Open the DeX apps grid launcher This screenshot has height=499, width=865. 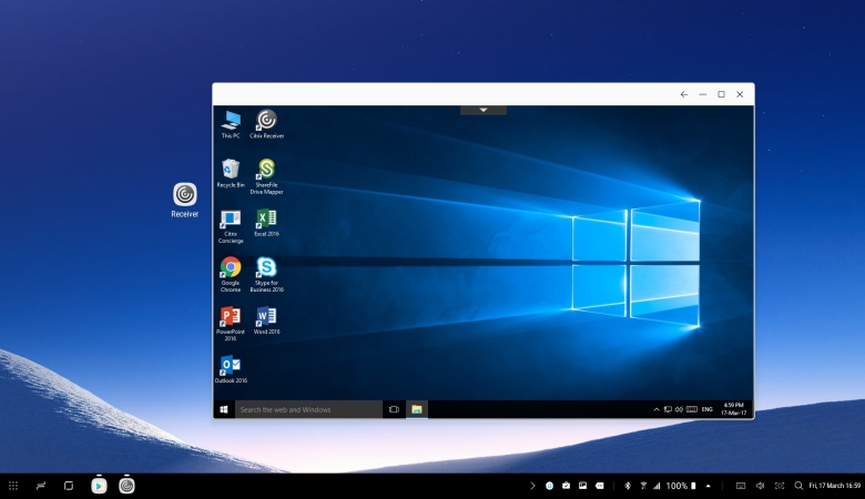[x=13, y=486]
